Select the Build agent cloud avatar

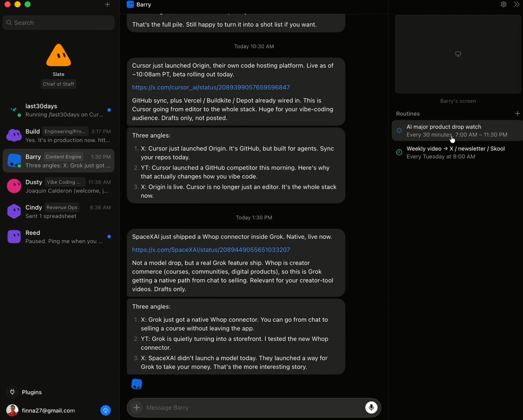(x=14, y=135)
